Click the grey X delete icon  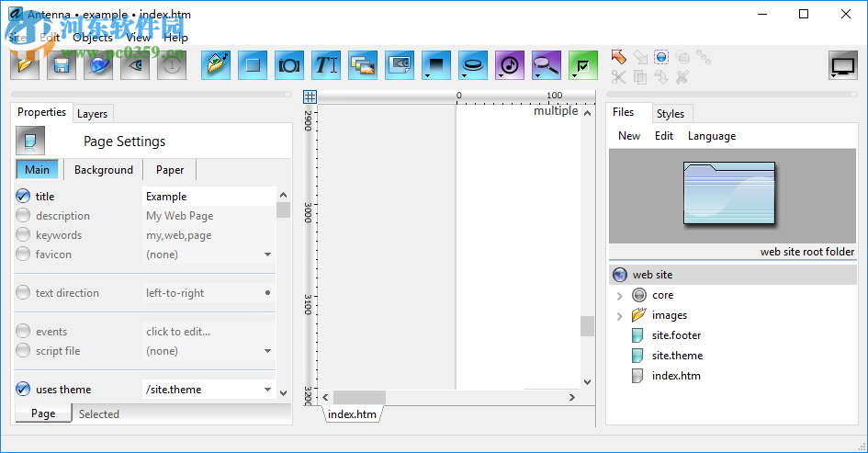(682, 77)
